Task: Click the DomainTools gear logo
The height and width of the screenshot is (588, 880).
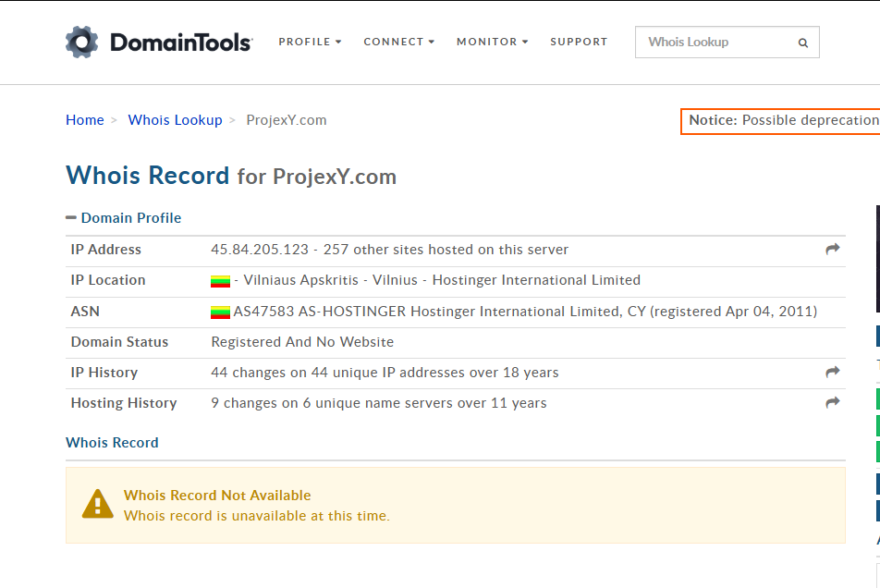Action: tap(82, 43)
